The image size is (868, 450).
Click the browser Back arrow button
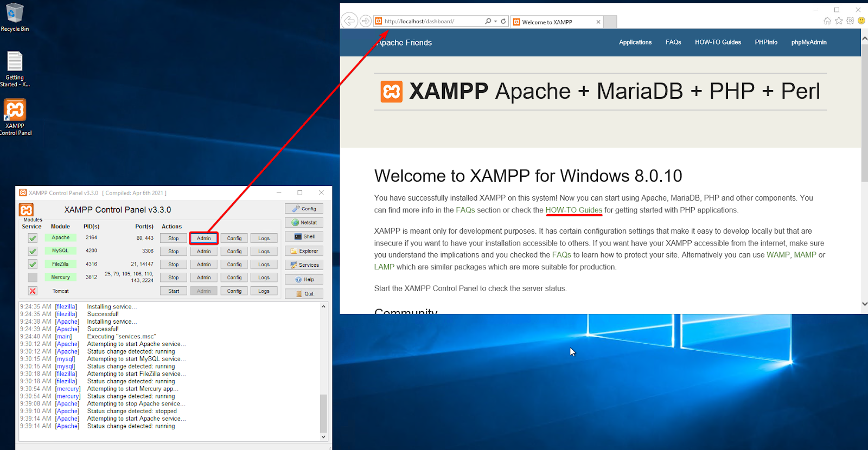point(349,21)
